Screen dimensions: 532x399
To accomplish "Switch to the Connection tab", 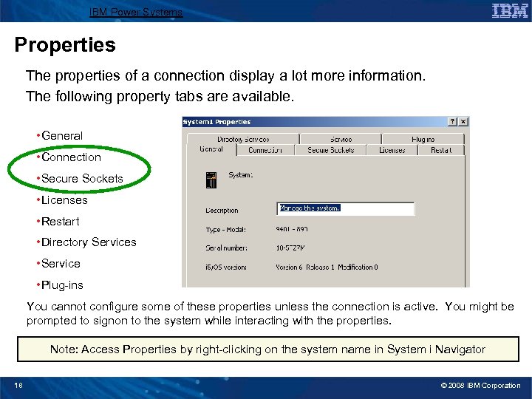I will coord(265,150).
